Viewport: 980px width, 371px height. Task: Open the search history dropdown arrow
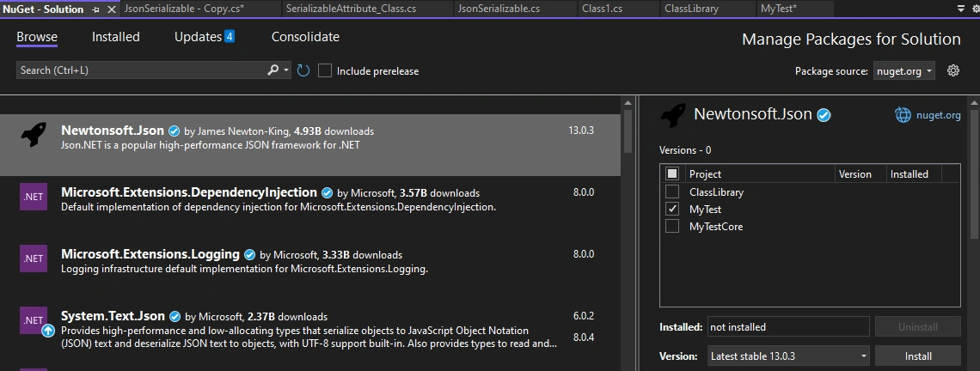287,70
